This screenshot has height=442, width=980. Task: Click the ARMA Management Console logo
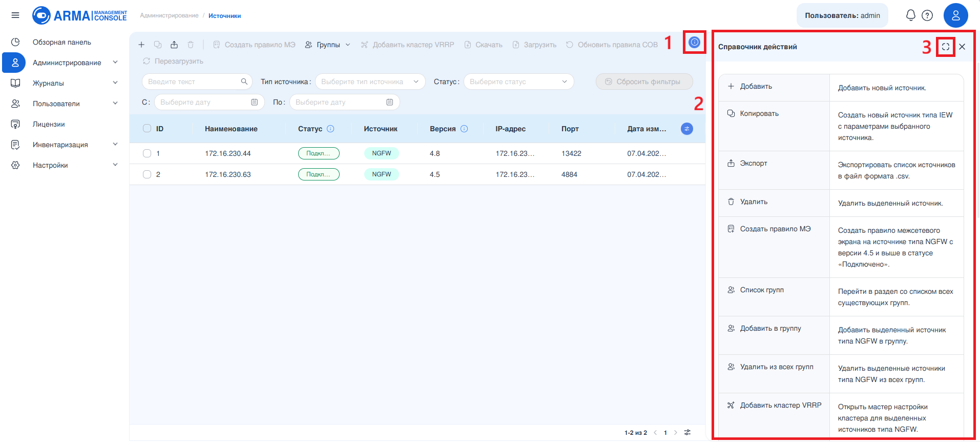tap(79, 15)
